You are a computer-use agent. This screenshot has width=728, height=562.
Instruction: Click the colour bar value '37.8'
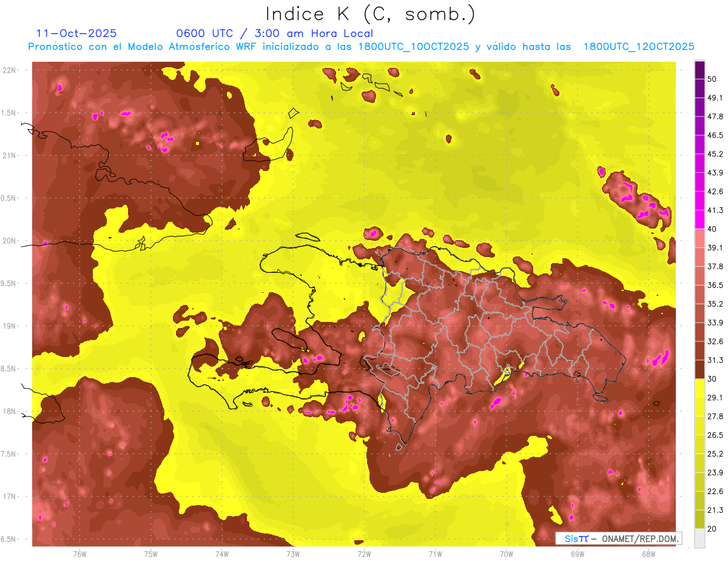coord(715,266)
